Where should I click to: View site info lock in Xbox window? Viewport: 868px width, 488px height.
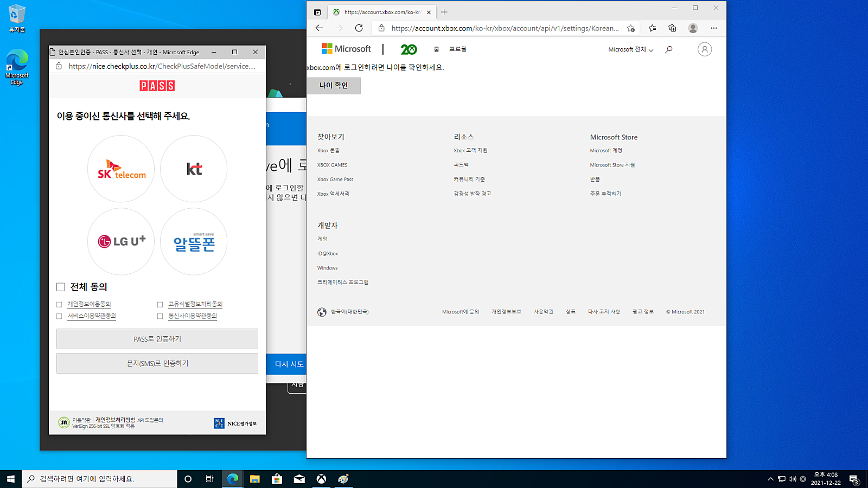pos(381,28)
